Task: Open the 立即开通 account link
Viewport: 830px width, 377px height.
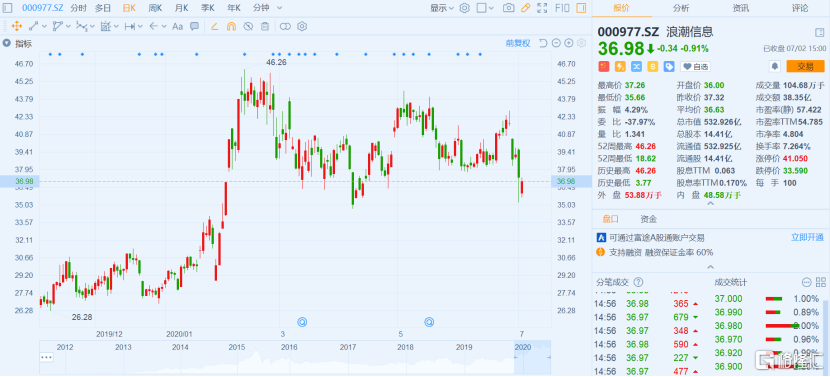Action: [807, 237]
